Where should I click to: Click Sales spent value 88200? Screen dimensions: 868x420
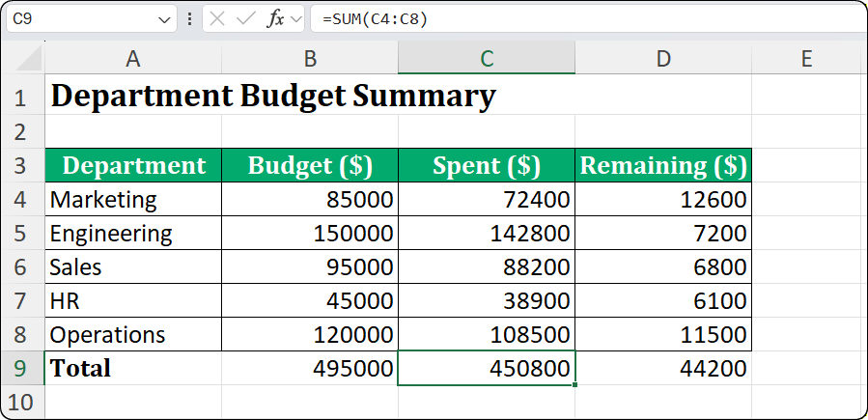click(487, 266)
